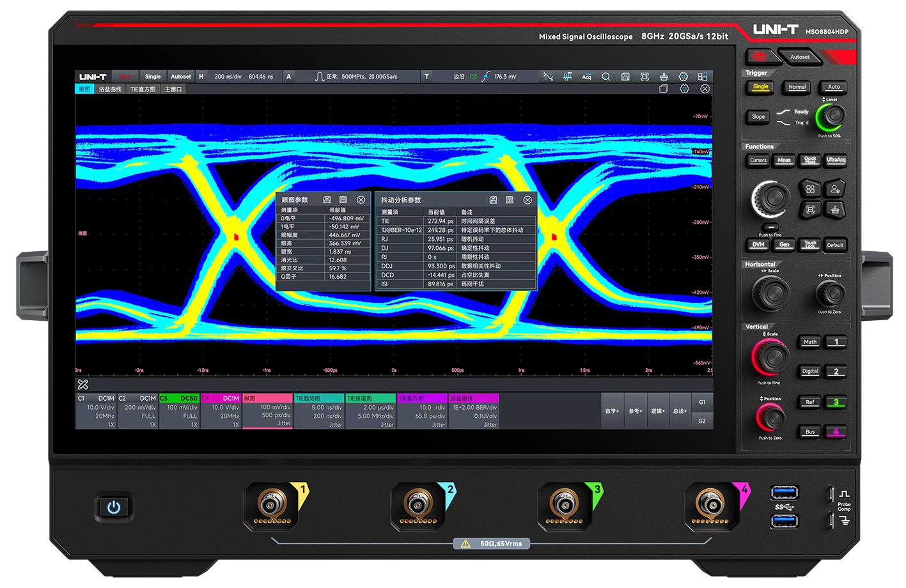Click the list icon in 眼图参数 panel
906x588 pixels.
click(x=343, y=200)
